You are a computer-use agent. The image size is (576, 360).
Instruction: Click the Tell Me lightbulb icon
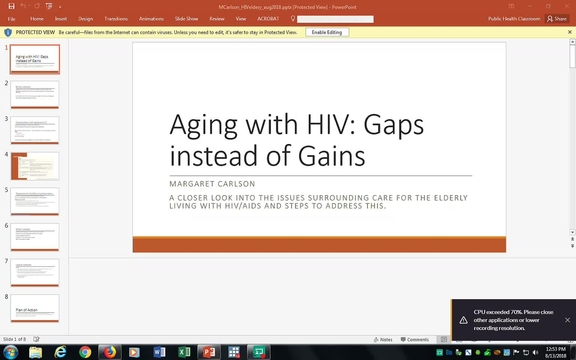tap(293, 18)
